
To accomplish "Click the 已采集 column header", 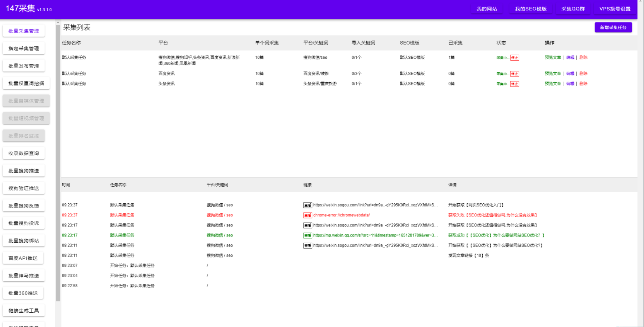I will coord(455,43).
